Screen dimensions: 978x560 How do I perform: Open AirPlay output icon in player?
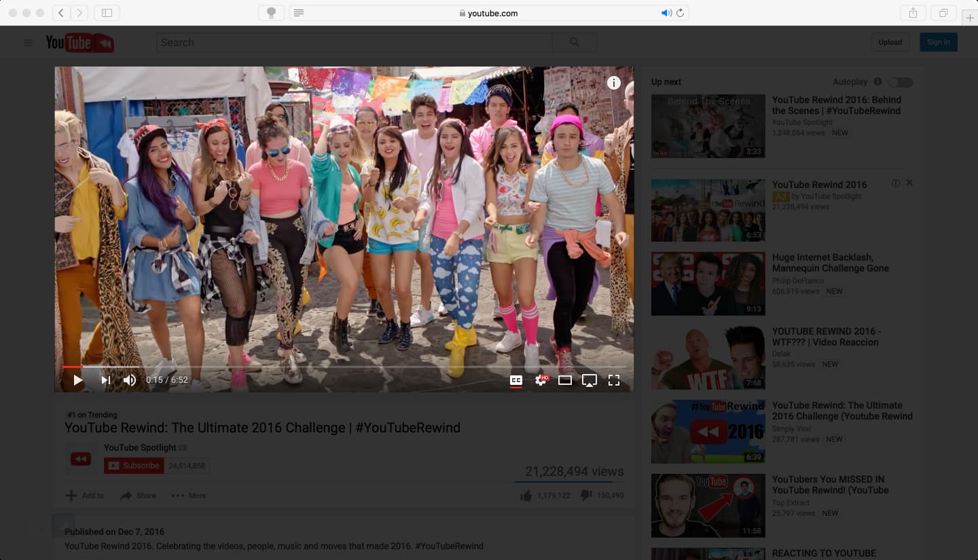point(590,380)
